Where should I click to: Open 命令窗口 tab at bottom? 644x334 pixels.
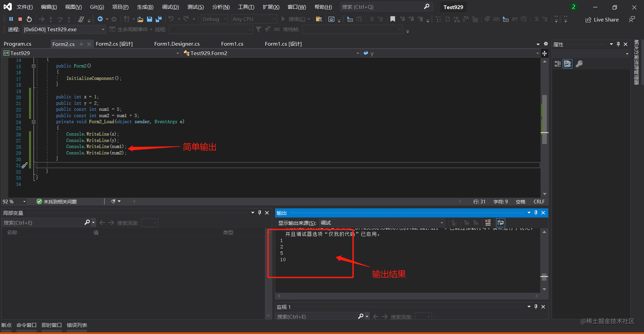(27, 325)
